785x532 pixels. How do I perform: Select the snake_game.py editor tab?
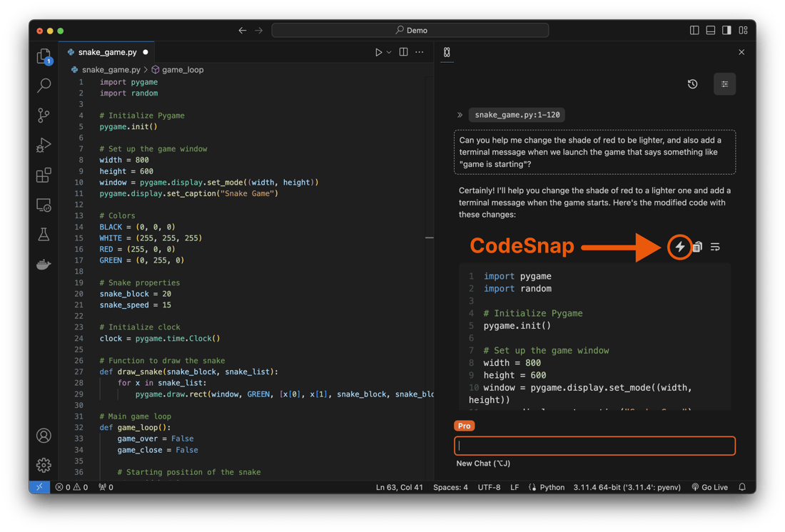(107, 52)
